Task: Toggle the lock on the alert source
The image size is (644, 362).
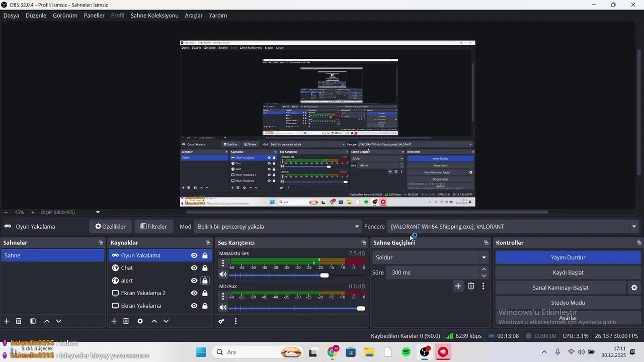Action: point(205,281)
